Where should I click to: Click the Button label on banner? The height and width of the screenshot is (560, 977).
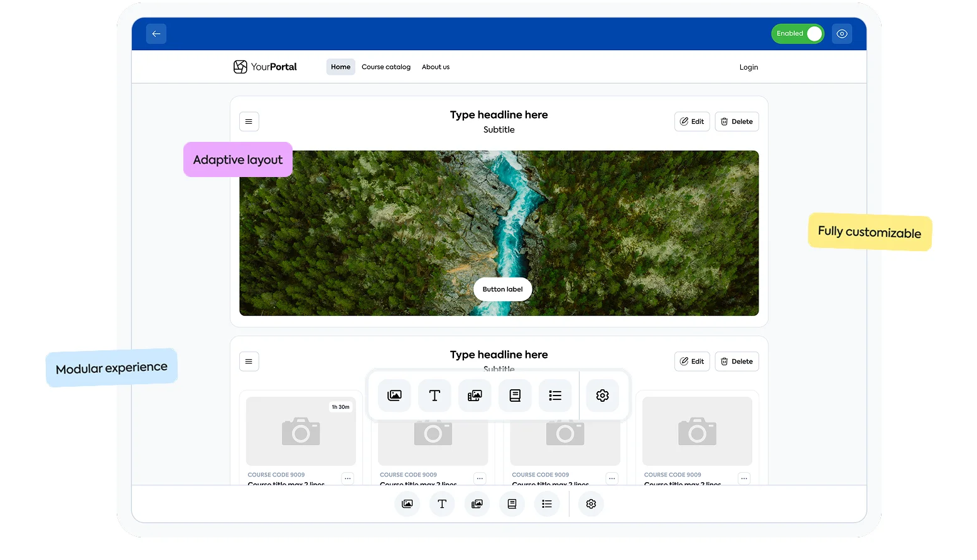(x=502, y=289)
